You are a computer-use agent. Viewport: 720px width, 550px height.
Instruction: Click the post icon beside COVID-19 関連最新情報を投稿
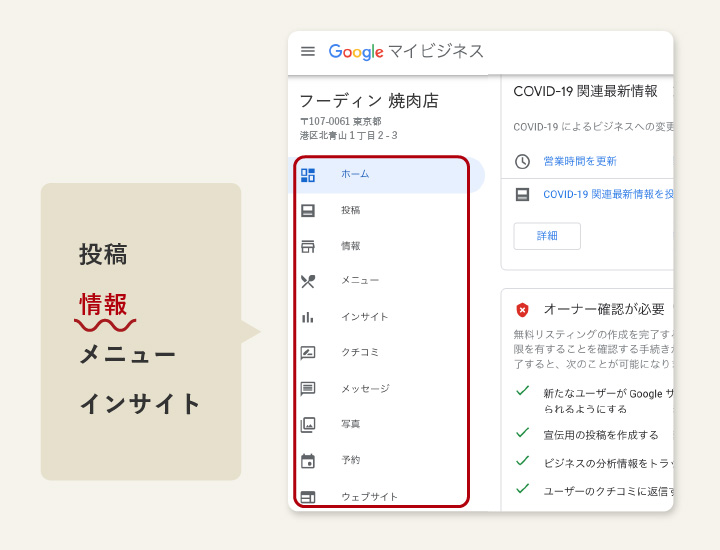[x=522, y=195]
